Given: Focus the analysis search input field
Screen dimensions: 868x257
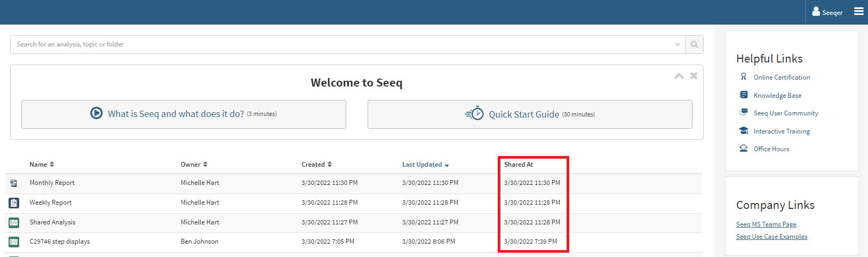Looking at the screenshot, I should [x=341, y=44].
